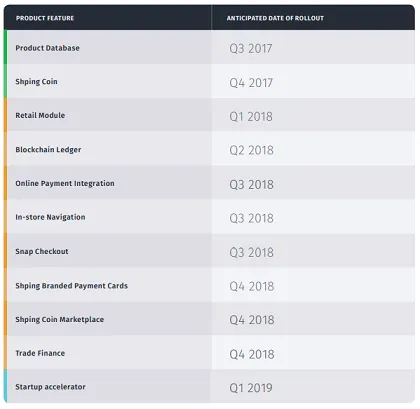The image size is (420, 409).
Task: Click Q3 2018 in Snap Checkout row
Action: coord(251,253)
